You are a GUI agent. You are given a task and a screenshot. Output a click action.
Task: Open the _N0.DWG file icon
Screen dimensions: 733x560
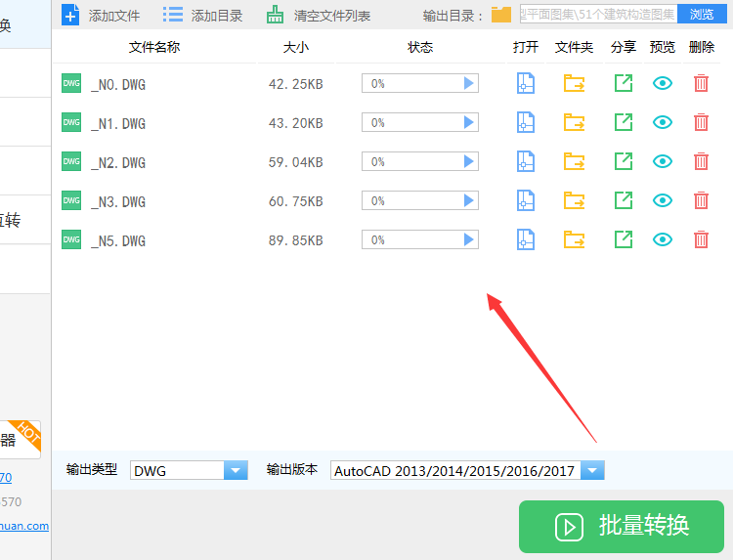tap(526, 84)
